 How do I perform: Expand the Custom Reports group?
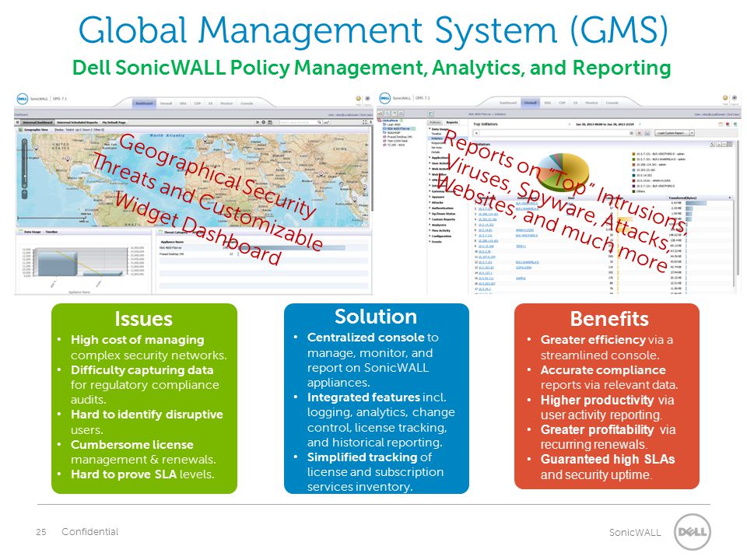(x=430, y=219)
